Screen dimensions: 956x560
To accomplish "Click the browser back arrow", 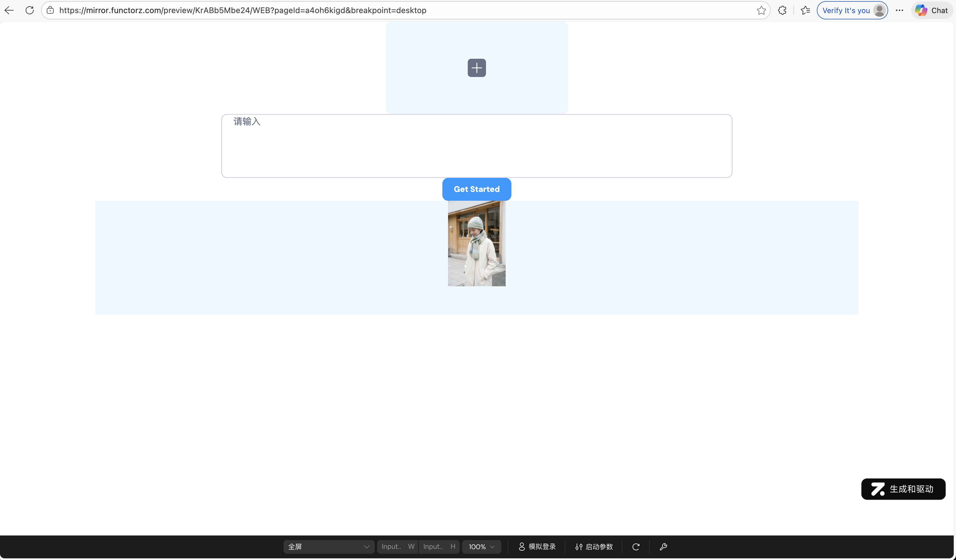I will pos(9,10).
